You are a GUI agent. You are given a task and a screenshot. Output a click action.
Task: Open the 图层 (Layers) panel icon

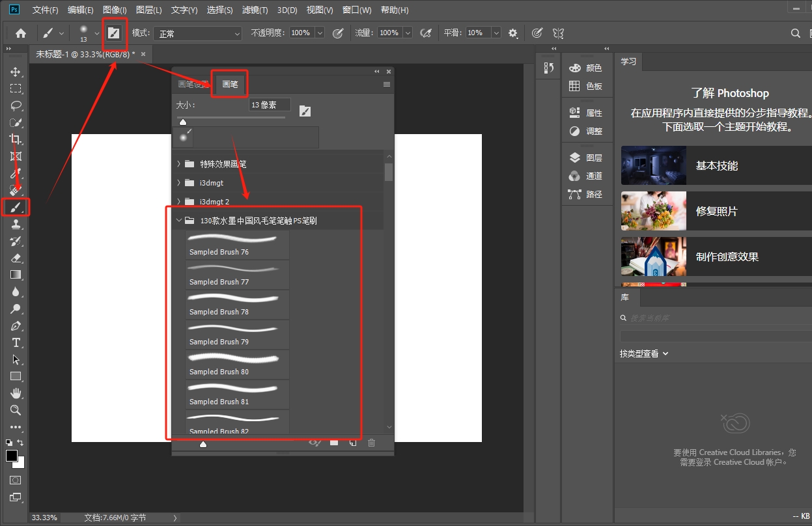click(x=574, y=157)
